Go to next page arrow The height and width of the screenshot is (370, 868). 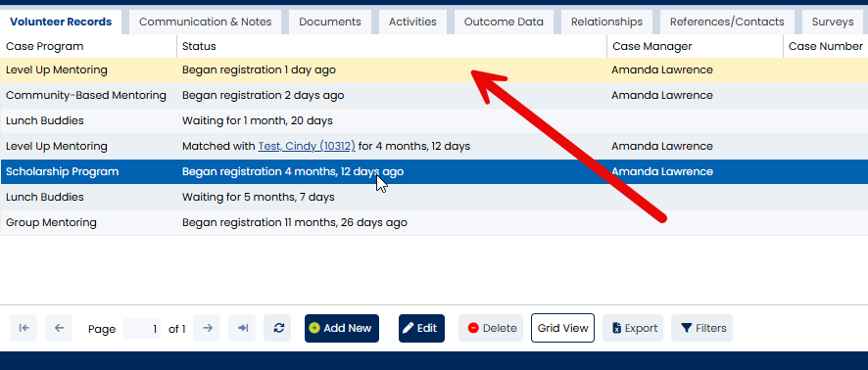point(207,328)
